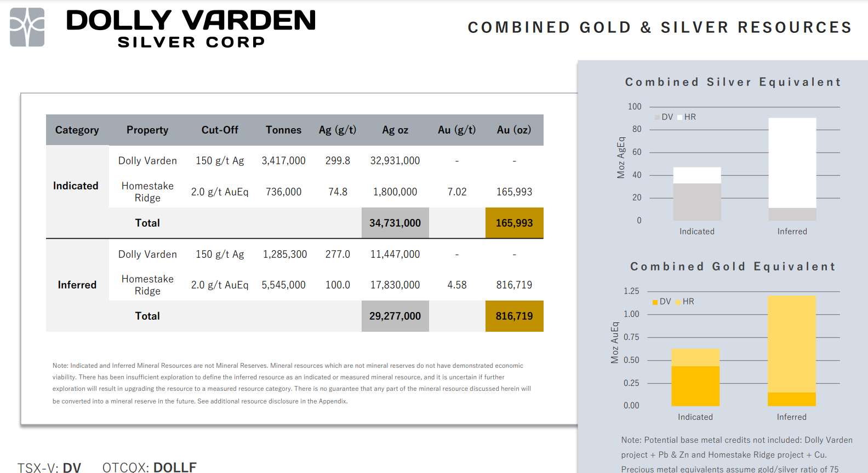Click the light yellow HR segment of the gold Inferred bar
Image resolution: width=868 pixels, height=473 pixels.
[792, 344]
